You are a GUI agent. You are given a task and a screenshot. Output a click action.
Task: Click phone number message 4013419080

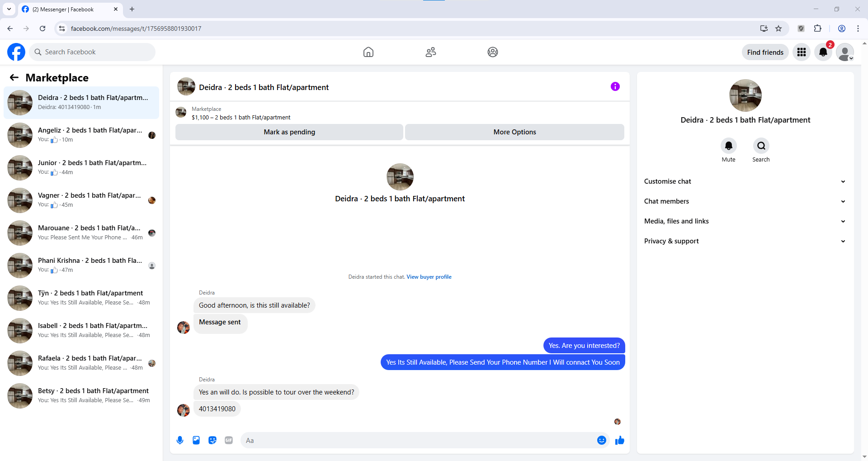click(x=217, y=409)
